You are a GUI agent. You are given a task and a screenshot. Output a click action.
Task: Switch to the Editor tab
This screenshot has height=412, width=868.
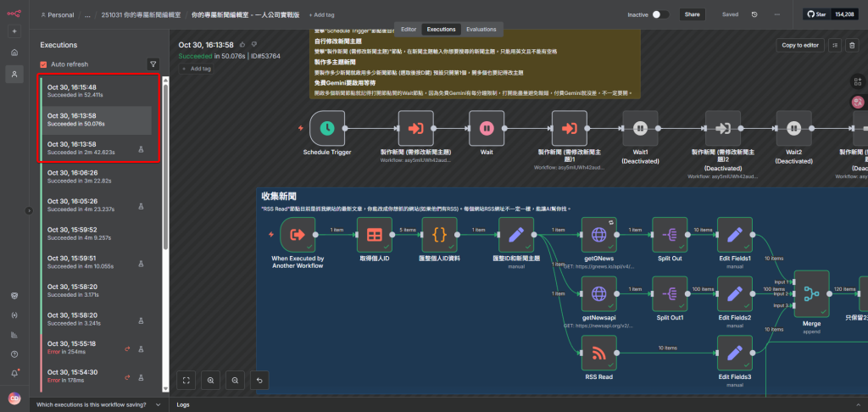409,30
